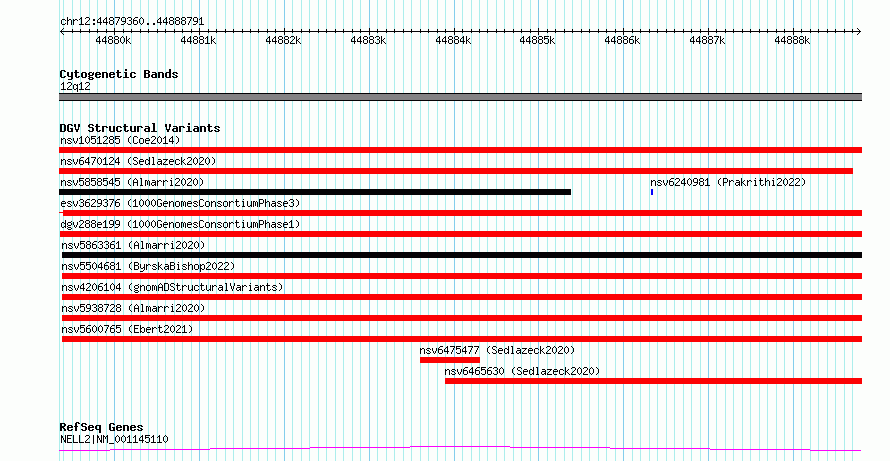Click the 44881k ruler tick label
The image size is (890, 461).
[199, 41]
